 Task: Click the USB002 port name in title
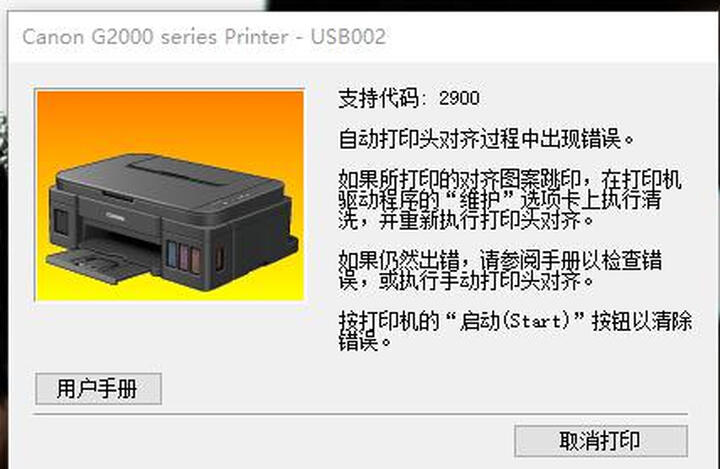click(x=349, y=37)
